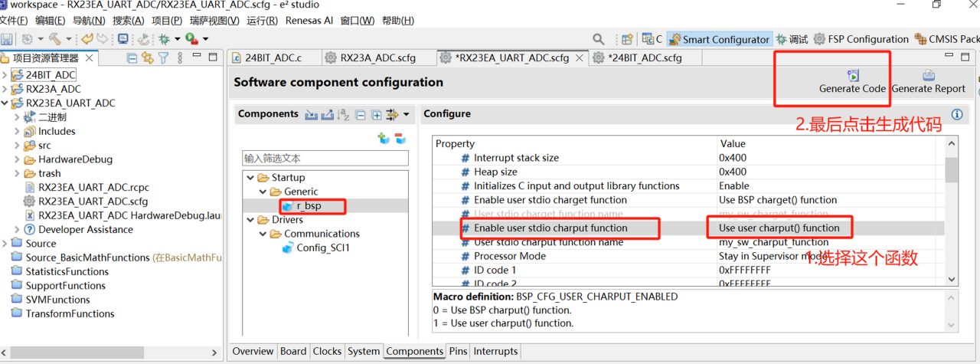This screenshot has width=980, height=364.
Task: Click the Generate Report icon
Action: coord(929,75)
